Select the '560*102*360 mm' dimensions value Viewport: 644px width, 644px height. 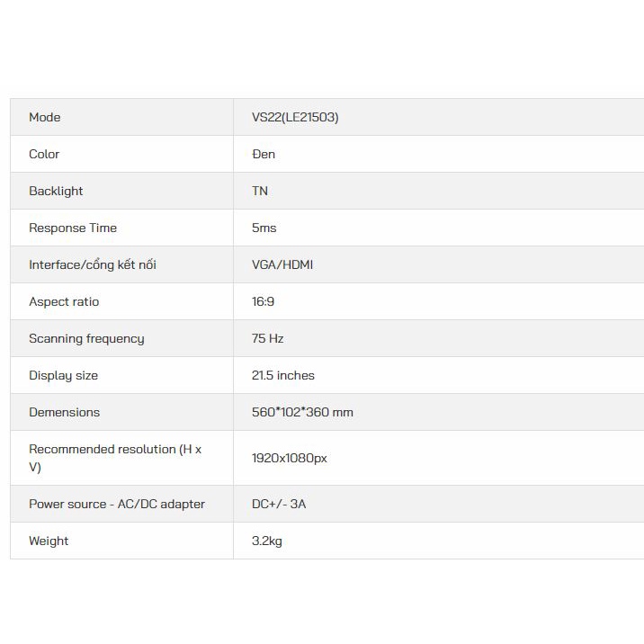click(302, 412)
